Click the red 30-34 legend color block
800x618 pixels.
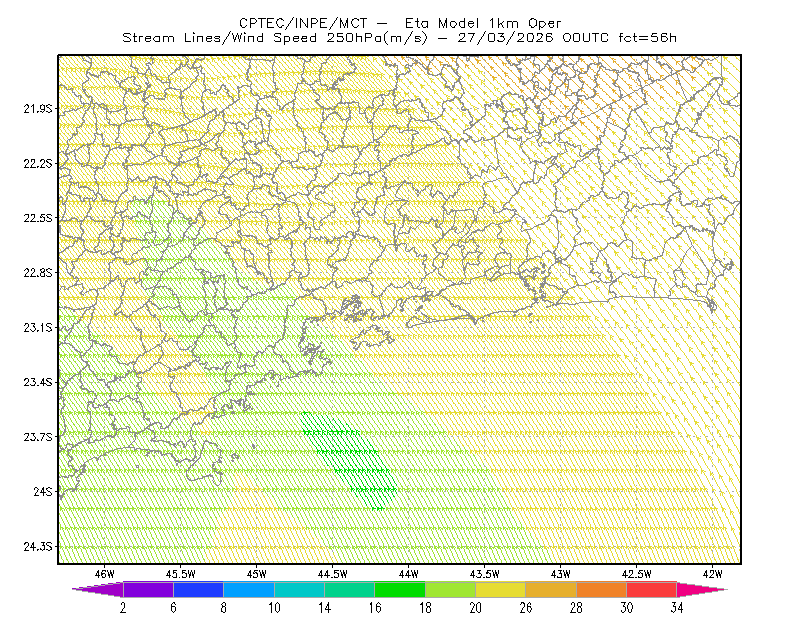(x=652, y=589)
